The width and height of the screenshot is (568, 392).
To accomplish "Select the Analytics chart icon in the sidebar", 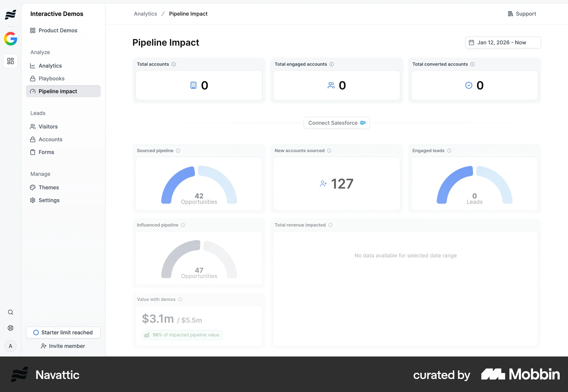I will click(x=33, y=66).
